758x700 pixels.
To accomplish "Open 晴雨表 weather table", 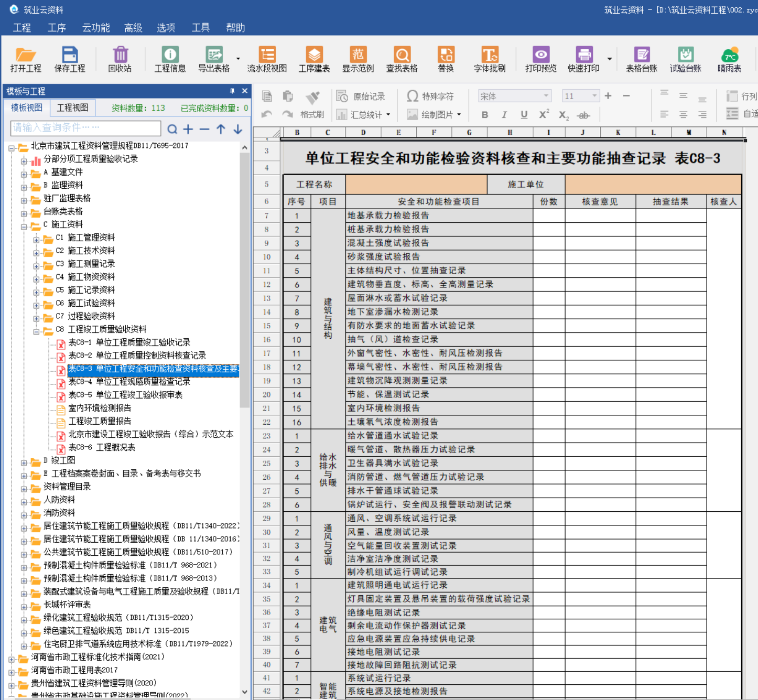I will (x=730, y=59).
